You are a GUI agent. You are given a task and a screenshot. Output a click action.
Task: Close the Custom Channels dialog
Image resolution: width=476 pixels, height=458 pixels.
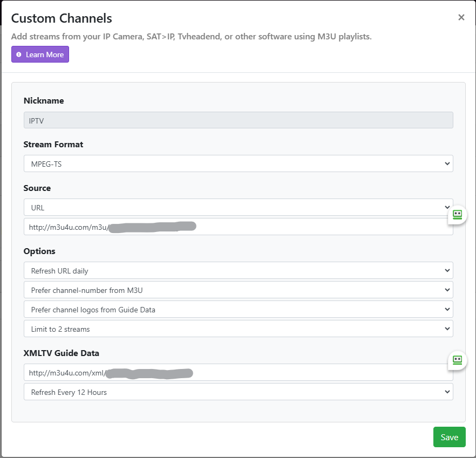pos(461,17)
